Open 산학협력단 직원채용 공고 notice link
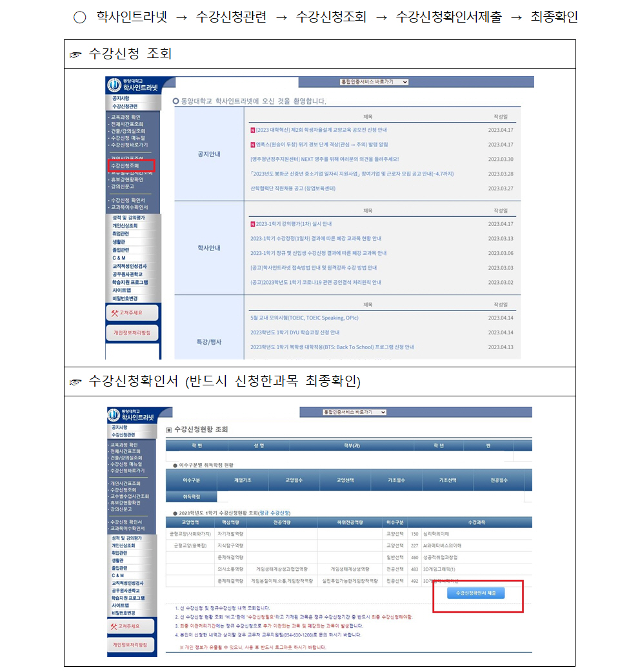This screenshot has height=672, width=640. (293, 188)
